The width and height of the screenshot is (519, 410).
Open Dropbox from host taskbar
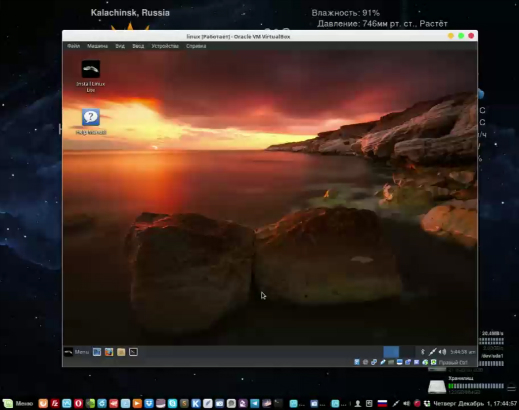[149, 404]
